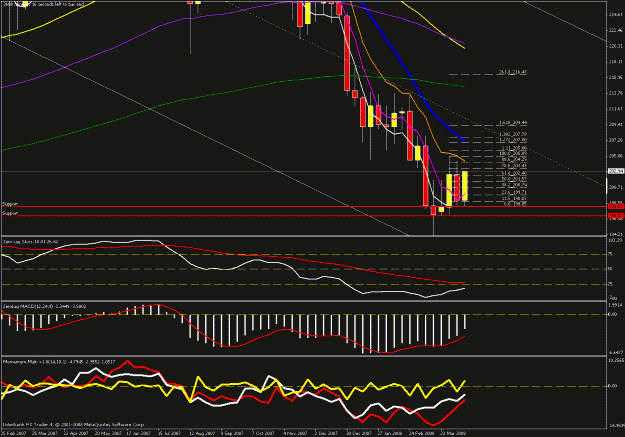Click the 200.71 price axis value
This screenshot has width=625, height=437.
616,187
